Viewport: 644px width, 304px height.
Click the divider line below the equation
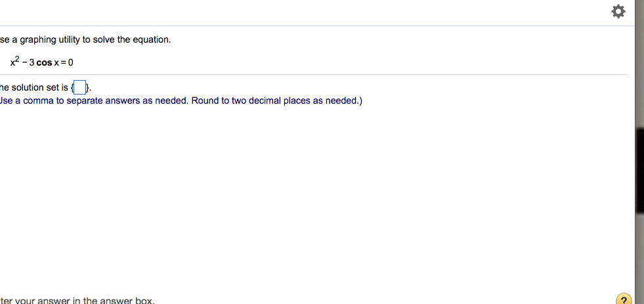pyautogui.click(x=314, y=75)
